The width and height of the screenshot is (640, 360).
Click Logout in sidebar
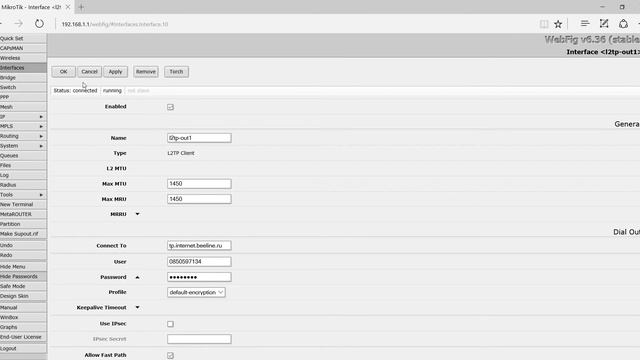pos(23,348)
